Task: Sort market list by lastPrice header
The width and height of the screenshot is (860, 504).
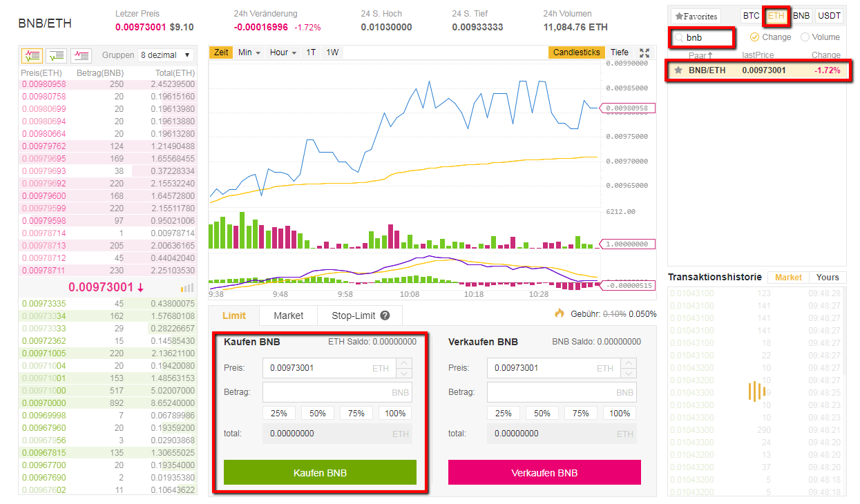Action: 758,55
